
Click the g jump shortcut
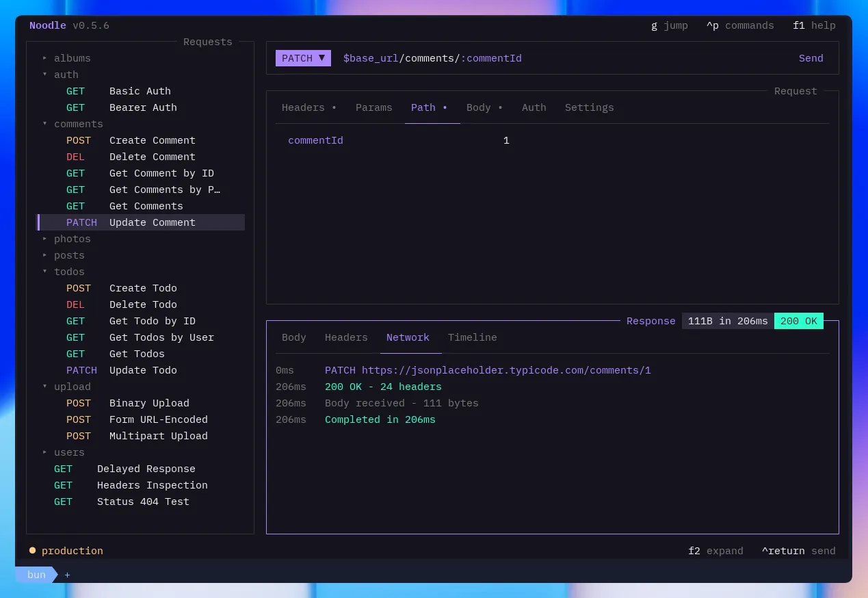click(x=669, y=25)
